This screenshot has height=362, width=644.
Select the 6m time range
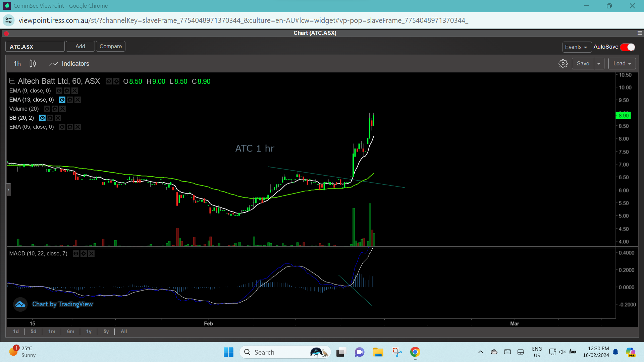(x=70, y=331)
